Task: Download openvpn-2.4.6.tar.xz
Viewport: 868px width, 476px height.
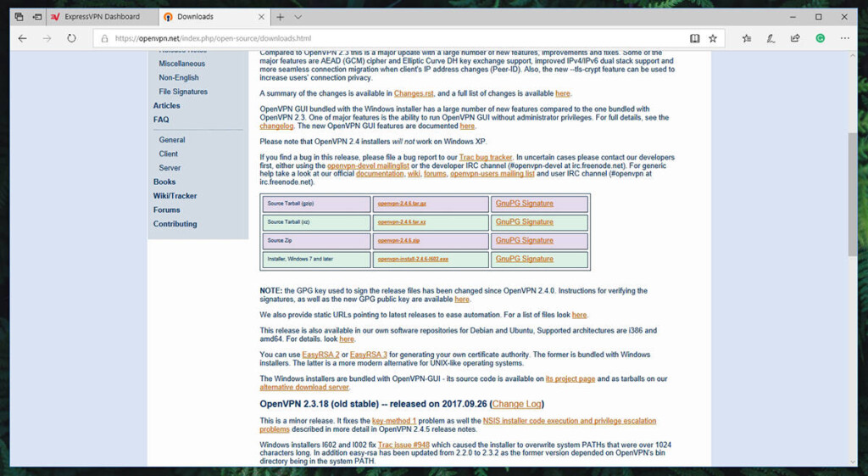Action: (402, 222)
